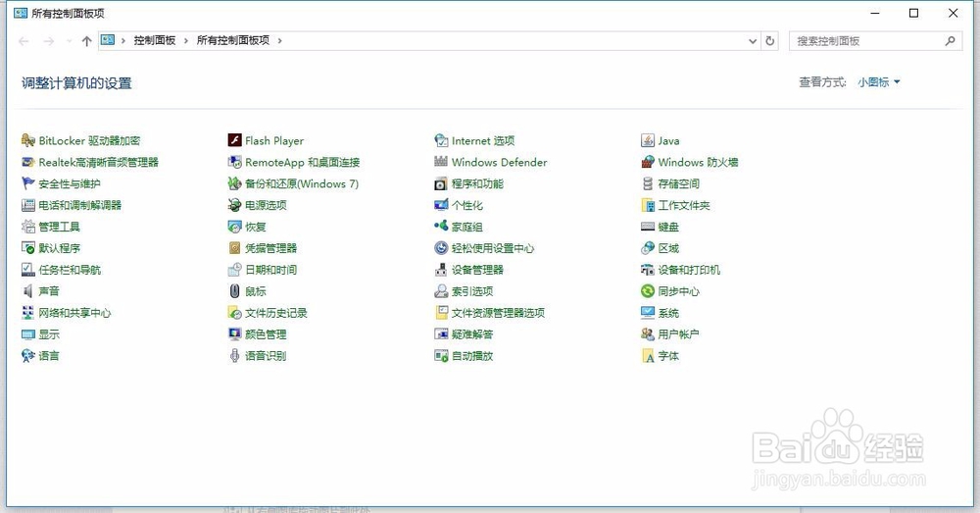This screenshot has height=513, width=980.
Task: Open the 索引选项 icon
Action: [441, 291]
